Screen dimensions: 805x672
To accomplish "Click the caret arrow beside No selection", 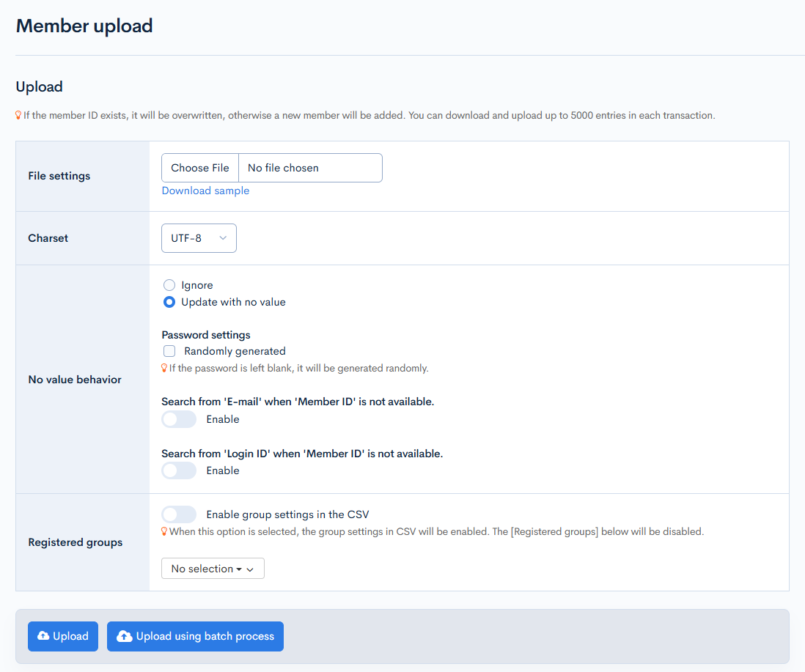I will (x=250, y=569).
